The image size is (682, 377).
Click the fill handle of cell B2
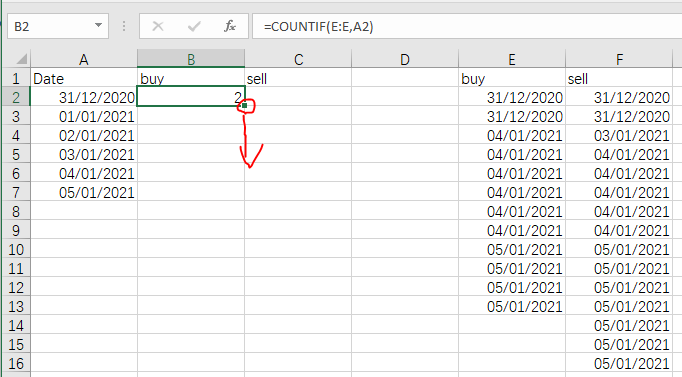click(244, 106)
